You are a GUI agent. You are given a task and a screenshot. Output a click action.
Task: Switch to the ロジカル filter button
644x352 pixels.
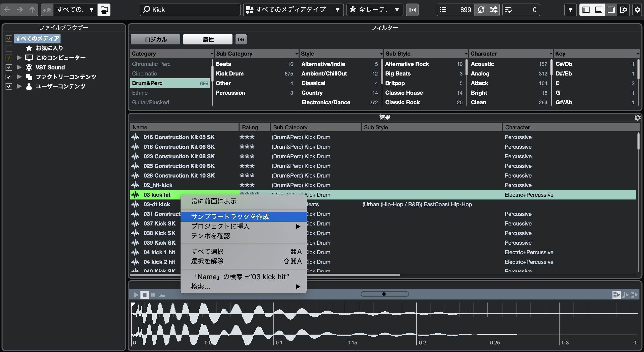[x=155, y=39]
